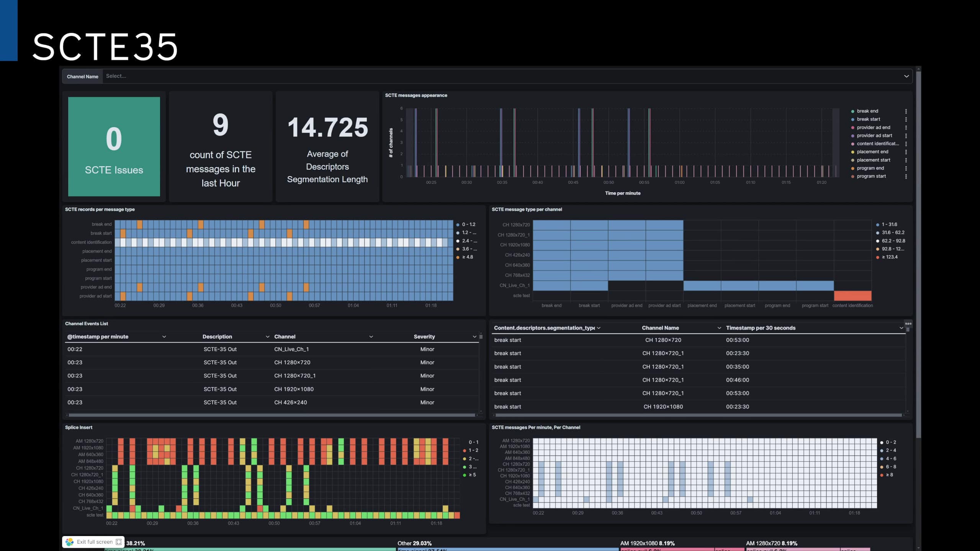Open timestamp per minute column menu
The image size is (980, 551).
tap(164, 337)
